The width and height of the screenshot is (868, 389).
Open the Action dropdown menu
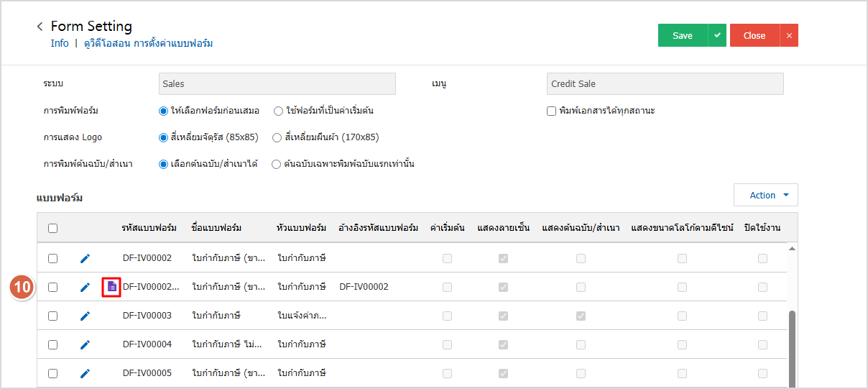tap(765, 195)
